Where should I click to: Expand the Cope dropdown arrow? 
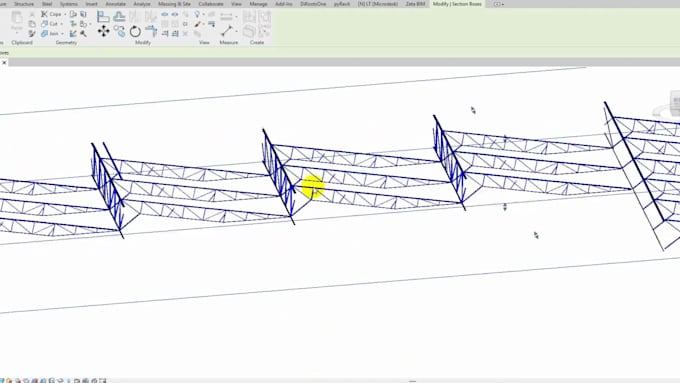[x=65, y=14]
